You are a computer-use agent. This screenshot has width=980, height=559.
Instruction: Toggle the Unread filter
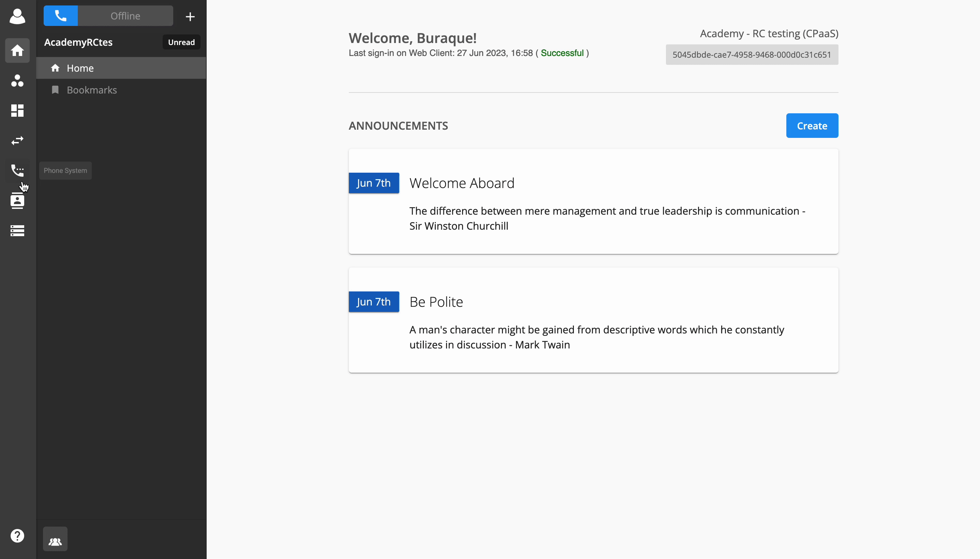point(181,42)
